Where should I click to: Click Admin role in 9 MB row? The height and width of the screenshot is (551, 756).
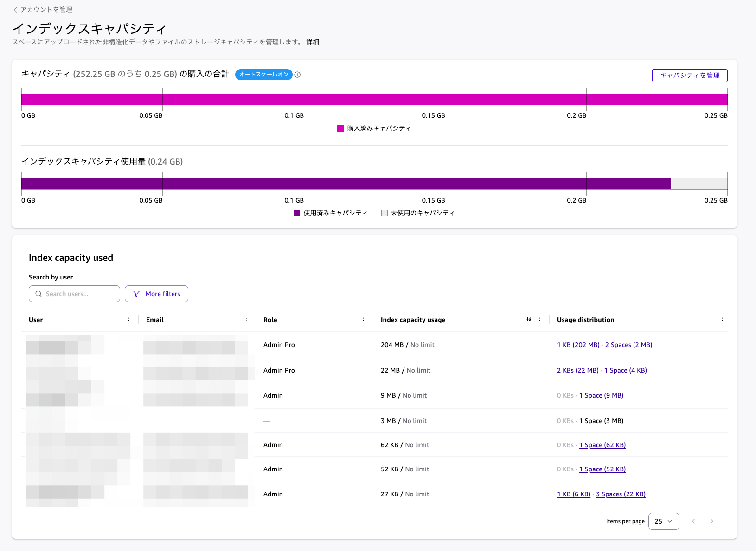click(273, 395)
